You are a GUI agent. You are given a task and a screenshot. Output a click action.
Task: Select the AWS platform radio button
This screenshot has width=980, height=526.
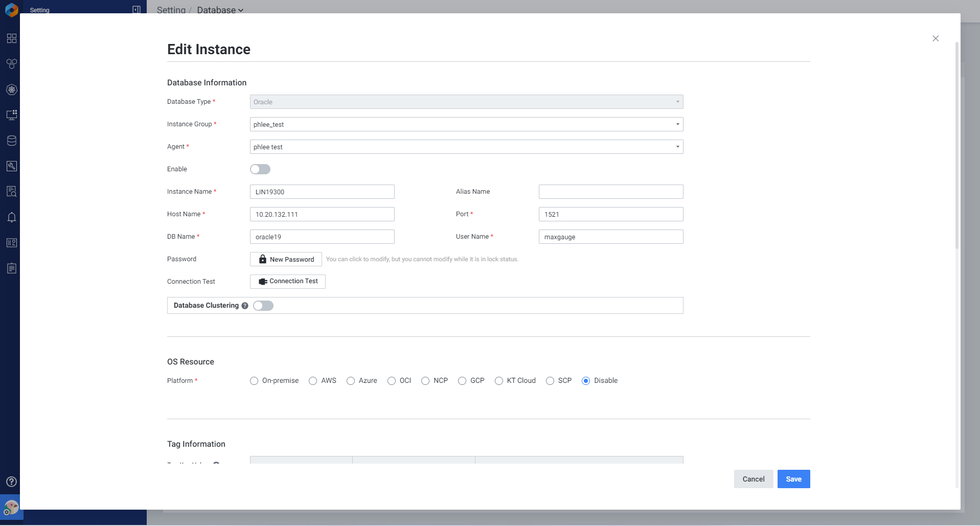pos(313,381)
